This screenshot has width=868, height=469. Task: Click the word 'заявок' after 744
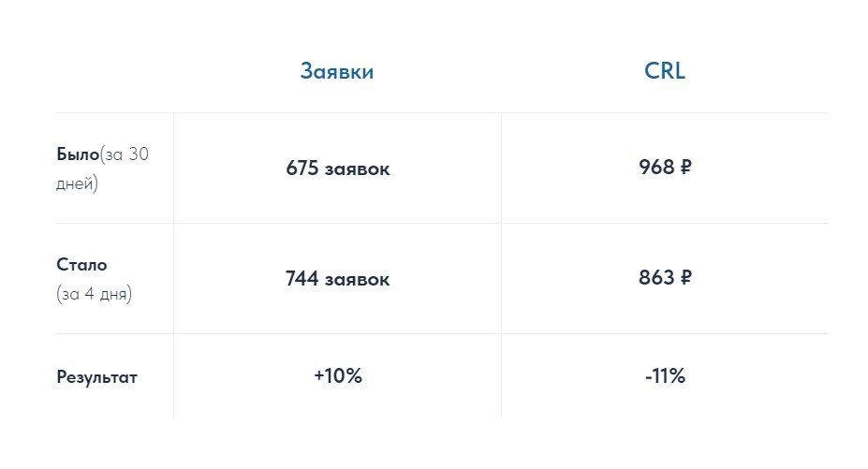pos(358,279)
